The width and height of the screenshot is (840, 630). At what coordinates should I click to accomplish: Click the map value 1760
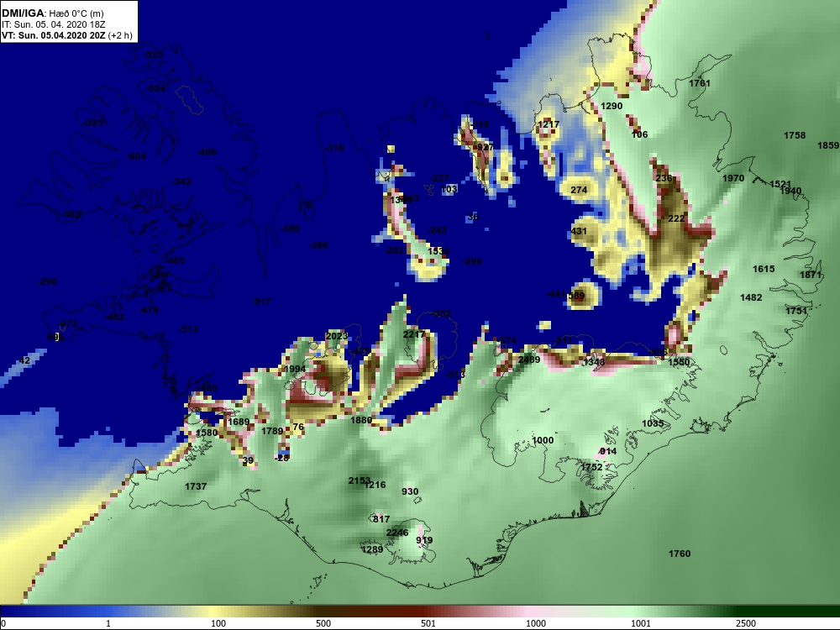coord(680,554)
